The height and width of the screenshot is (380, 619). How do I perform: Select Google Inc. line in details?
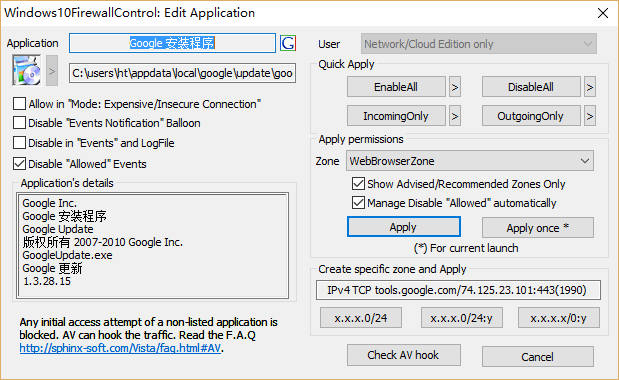[x=50, y=203]
